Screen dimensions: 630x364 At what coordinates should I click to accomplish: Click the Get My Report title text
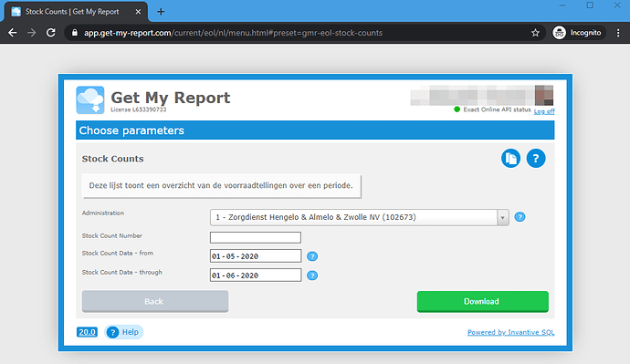tap(171, 98)
